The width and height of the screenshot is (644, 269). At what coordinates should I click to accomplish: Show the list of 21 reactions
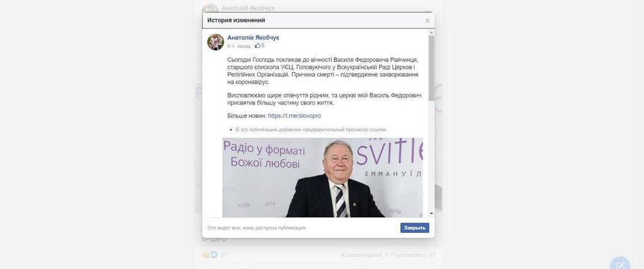pyautogui.click(x=224, y=255)
